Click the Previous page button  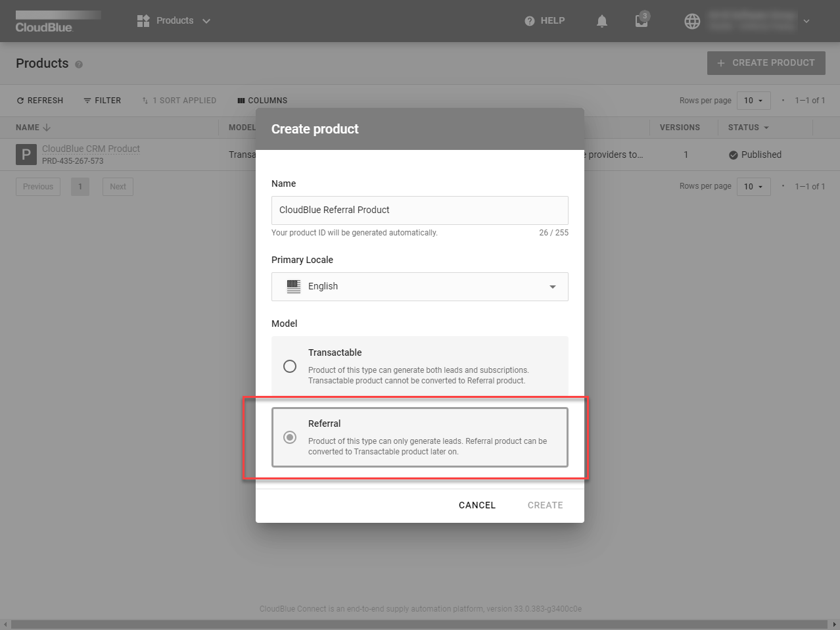pos(38,187)
